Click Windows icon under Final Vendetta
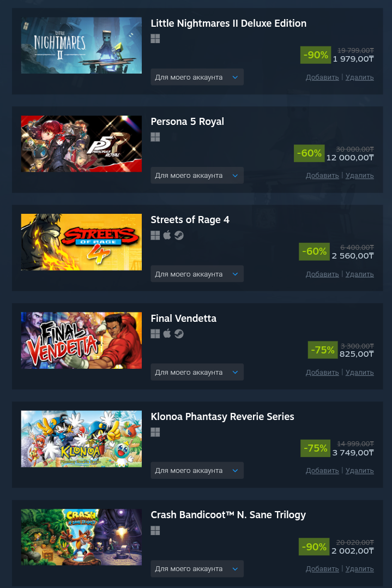The height and width of the screenshot is (588, 392). coord(155,334)
